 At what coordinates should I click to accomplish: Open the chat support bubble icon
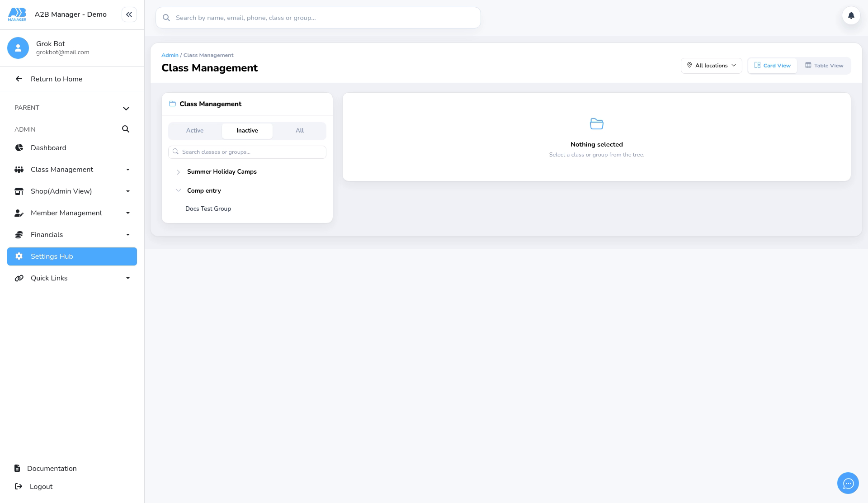pyautogui.click(x=848, y=483)
